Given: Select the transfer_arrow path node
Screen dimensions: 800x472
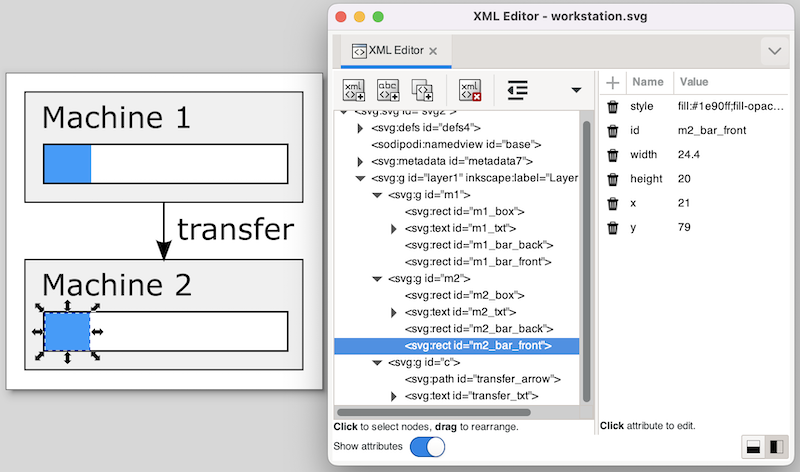Looking at the screenshot, I should (482, 379).
